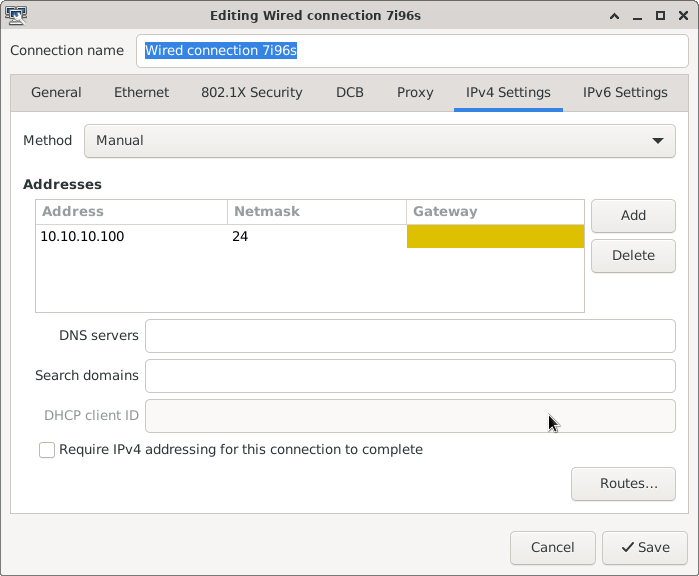The height and width of the screenshot is (576, 699).
Task: Select the IPv6 Settings tab
Action: point(625,92)
